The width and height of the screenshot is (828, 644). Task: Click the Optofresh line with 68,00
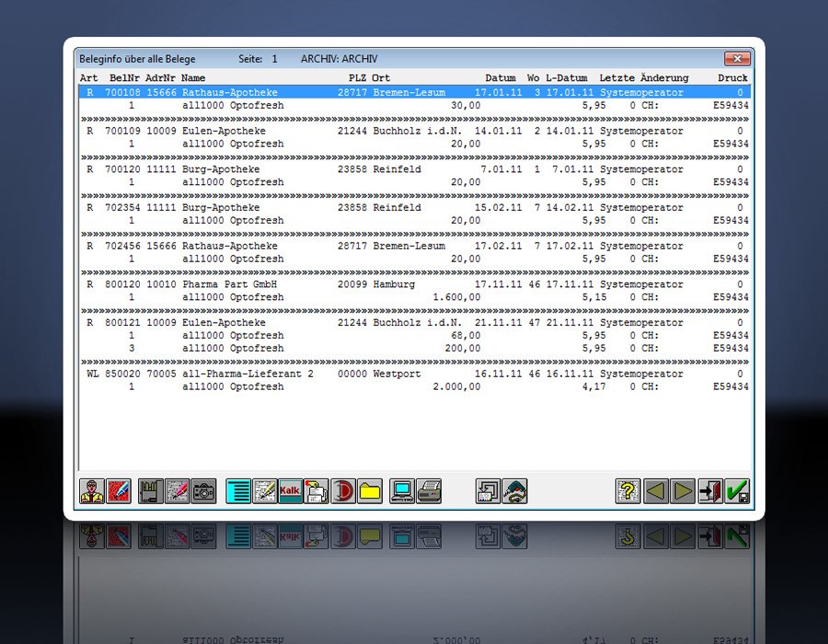[415, 336]
